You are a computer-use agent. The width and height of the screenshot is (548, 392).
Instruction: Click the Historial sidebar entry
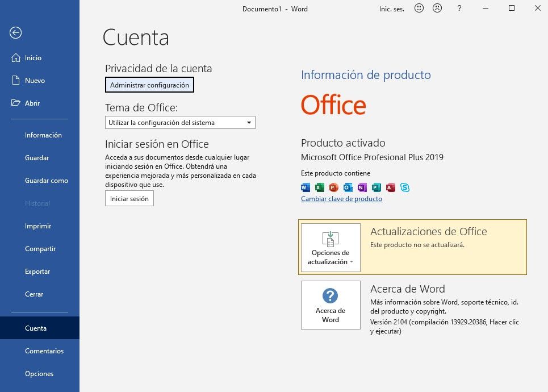tap(37, 203)
